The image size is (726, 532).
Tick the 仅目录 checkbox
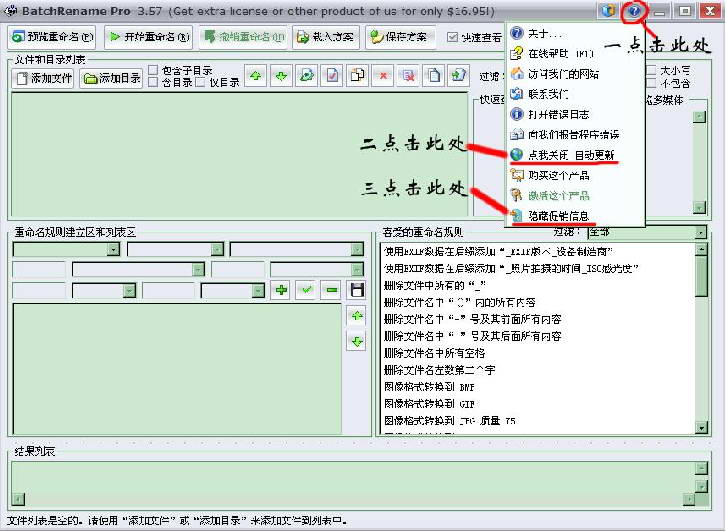click(x=200, y=82)
